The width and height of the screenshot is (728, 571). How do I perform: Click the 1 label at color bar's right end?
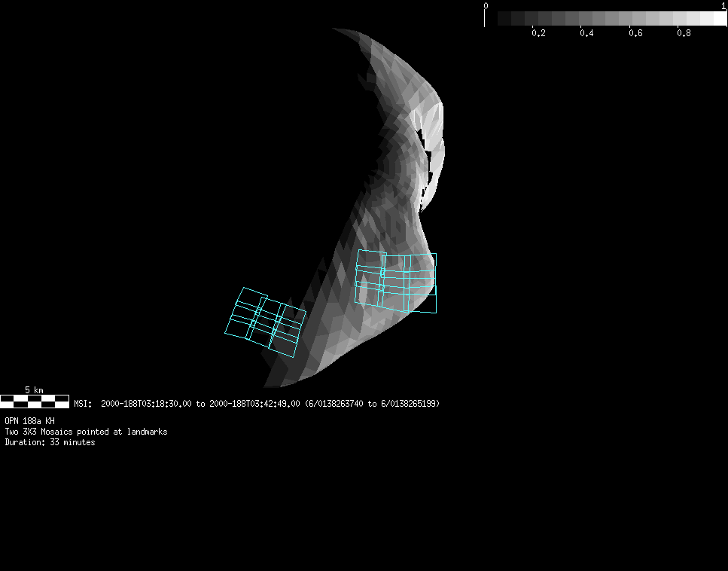(x=723, y=6)
